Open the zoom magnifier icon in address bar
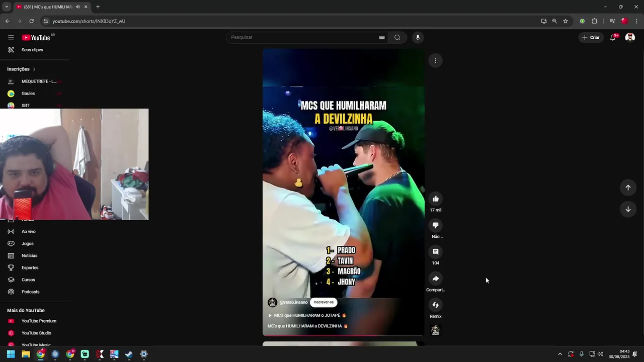 tap(554, 21)
